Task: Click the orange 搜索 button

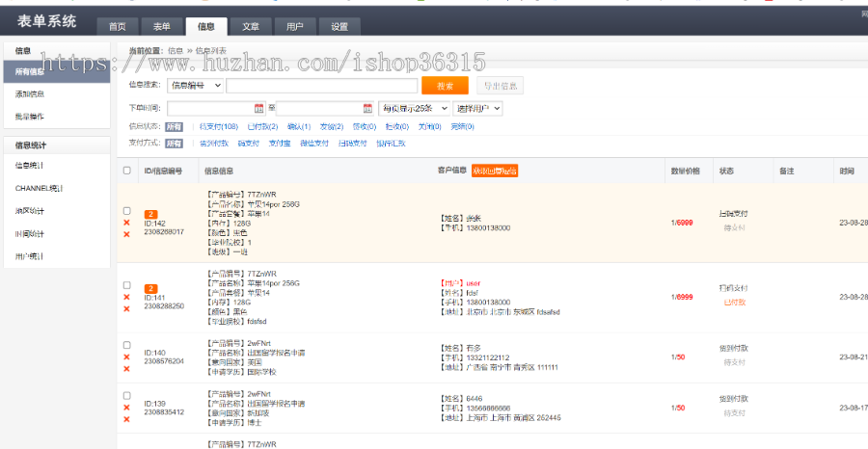Action: [445, 86]
